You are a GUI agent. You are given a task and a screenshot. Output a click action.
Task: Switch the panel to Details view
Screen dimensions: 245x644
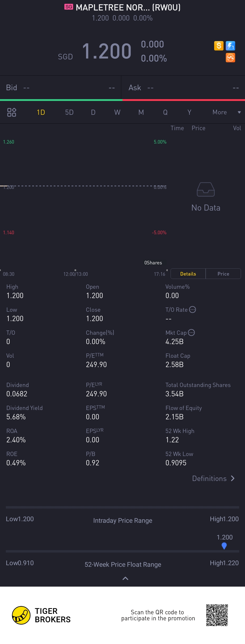pos(188,274)
